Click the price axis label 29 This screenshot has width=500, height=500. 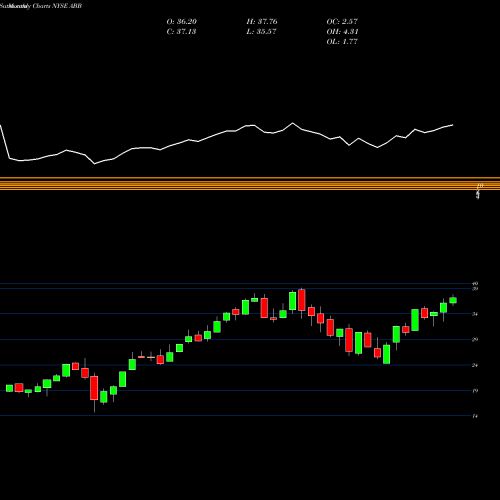(475, 339)
